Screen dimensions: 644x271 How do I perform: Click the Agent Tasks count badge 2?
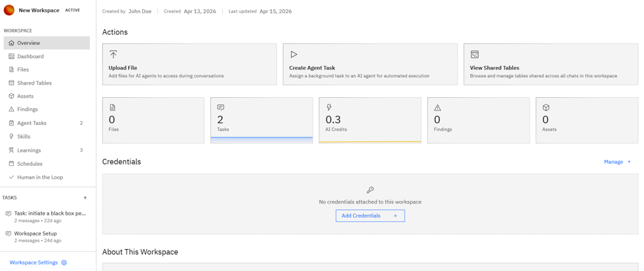click(x=81, y=123)
